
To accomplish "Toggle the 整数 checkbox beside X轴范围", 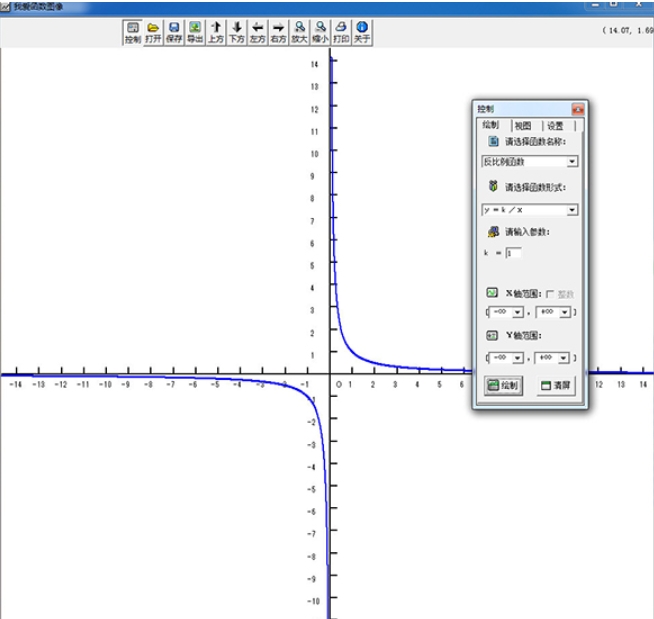I will (x=551, y=294).
